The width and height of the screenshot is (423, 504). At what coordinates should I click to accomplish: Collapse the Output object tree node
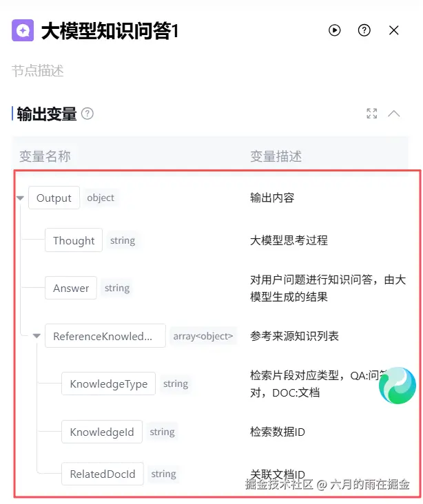click(20, 198)
